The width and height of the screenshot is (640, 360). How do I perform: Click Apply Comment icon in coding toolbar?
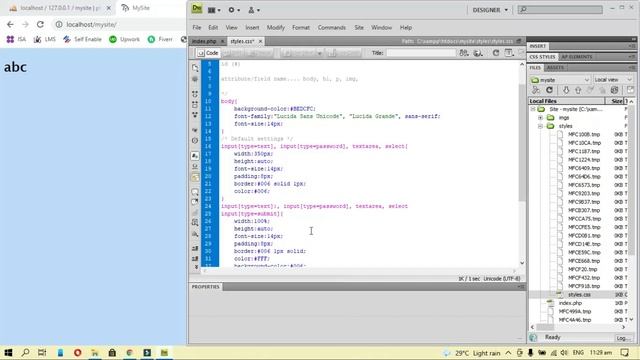(x=195, y=192)
